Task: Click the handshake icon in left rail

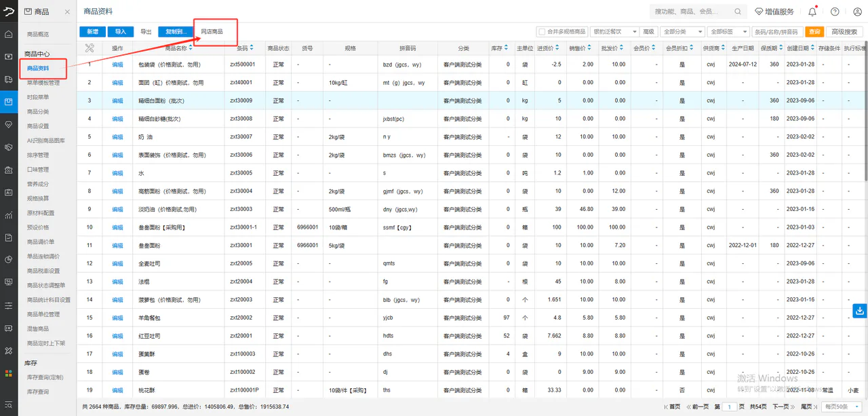Action: tap(9, 147)
